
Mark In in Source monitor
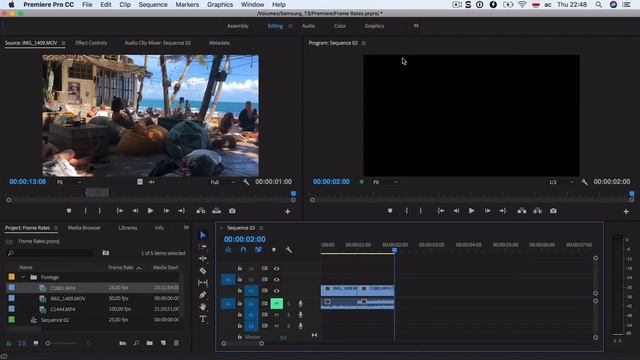[86, 211]
